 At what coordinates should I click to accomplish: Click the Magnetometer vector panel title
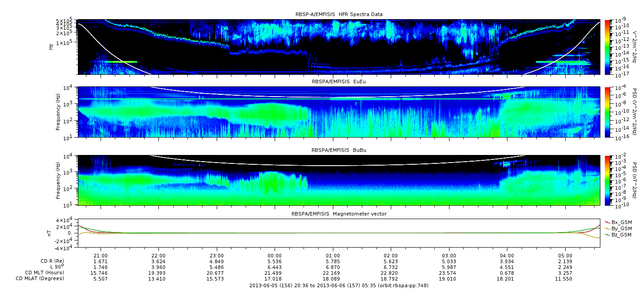coord(339,214)
